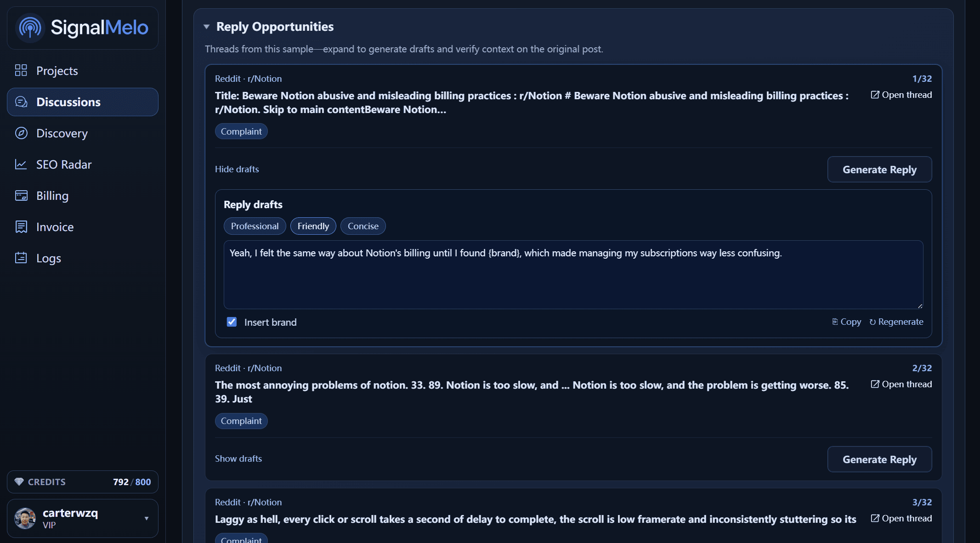Show drafts for the second thread

[238, 458]
